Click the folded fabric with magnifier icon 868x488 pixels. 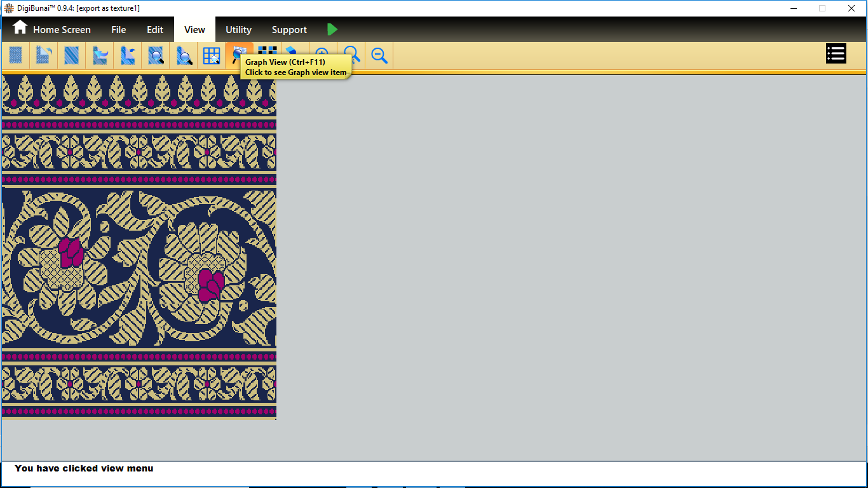pyautogui.click(x=184, y=56)
